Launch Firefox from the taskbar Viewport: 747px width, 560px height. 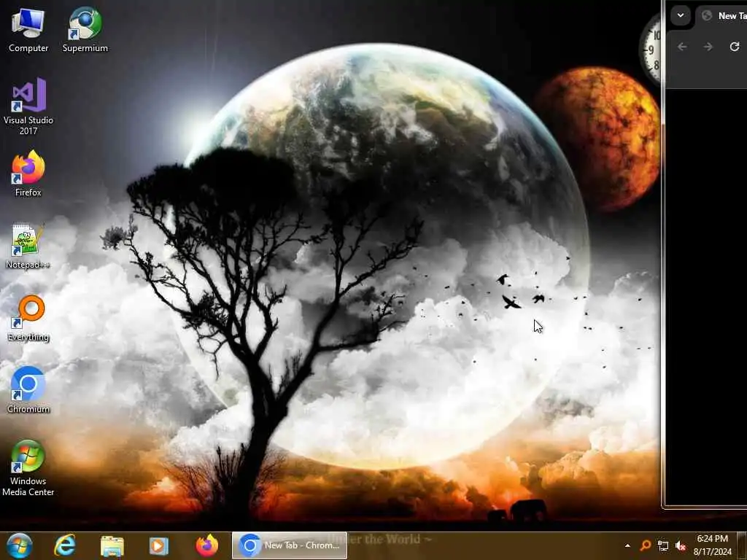pyautogui.click(x=206, y=545)
